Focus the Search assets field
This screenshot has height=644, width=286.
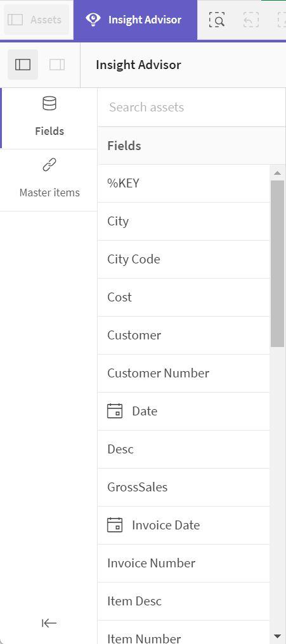pyautogui.click(x=192, y=107)
